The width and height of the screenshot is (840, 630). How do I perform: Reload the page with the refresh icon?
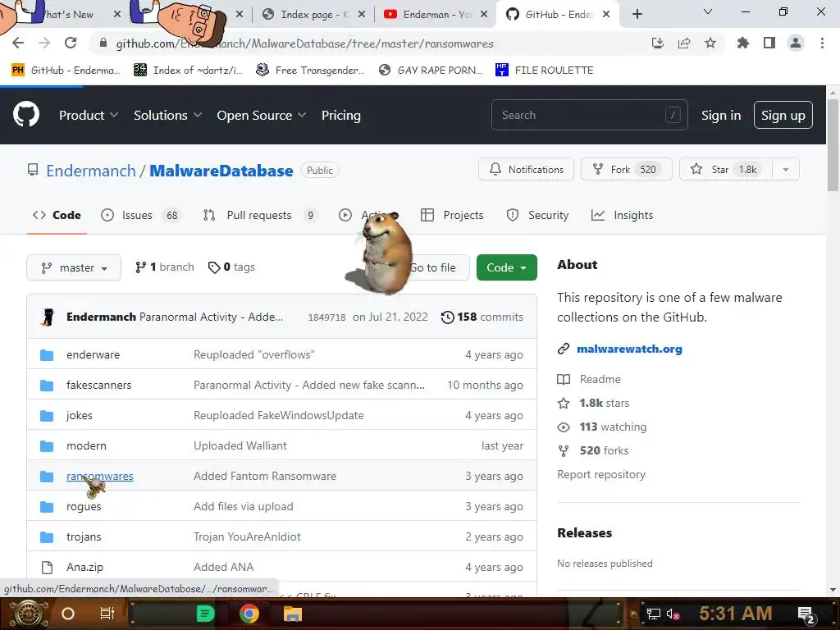tap(71, 43)
